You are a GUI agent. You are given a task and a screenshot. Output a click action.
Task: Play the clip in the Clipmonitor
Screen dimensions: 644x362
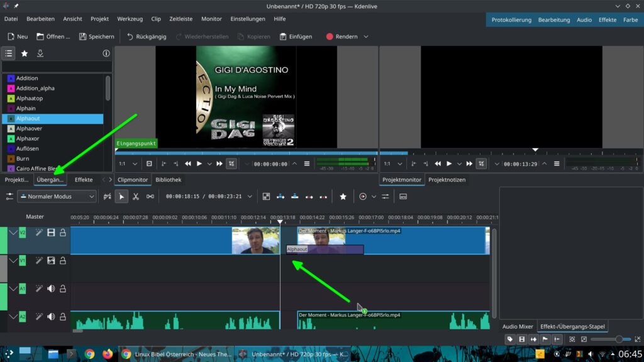199,164
